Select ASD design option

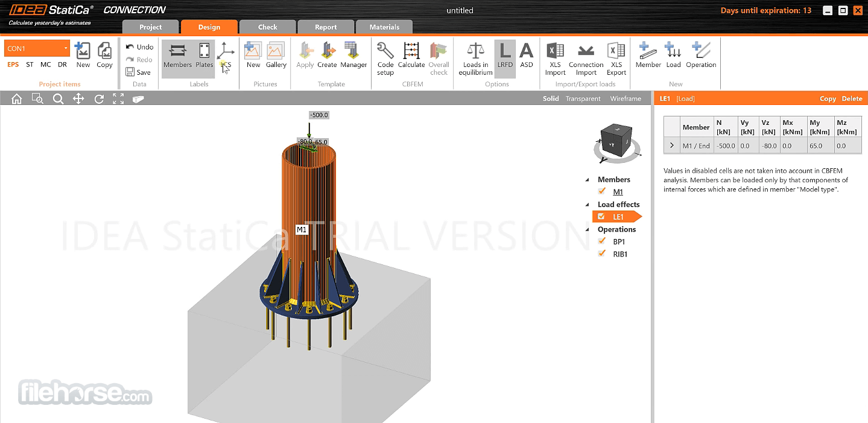coord(527,56)
